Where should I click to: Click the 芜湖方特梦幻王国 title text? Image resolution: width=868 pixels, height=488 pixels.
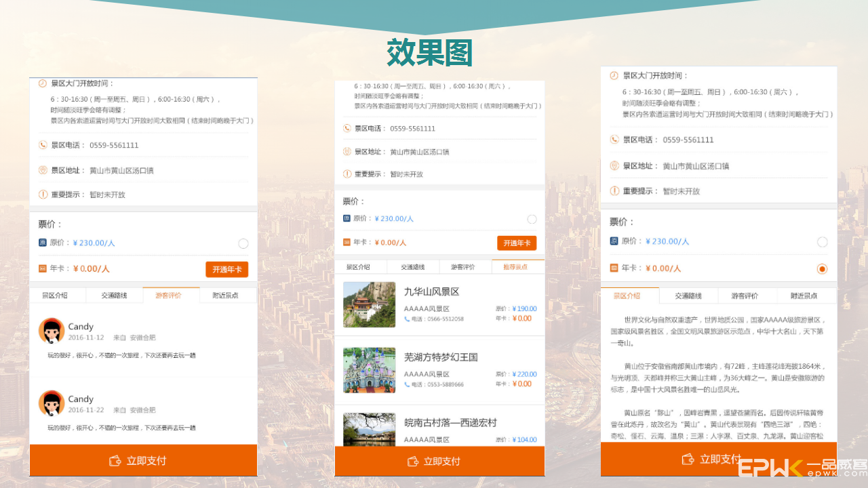pos(441,357)
